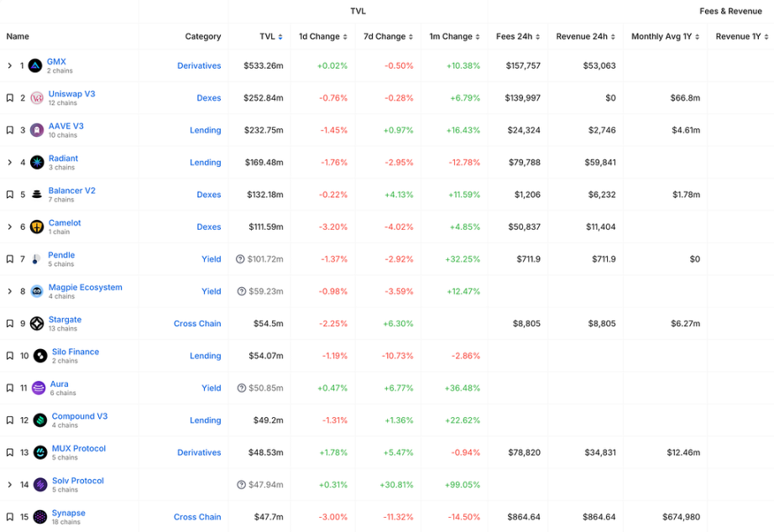This screenshot has width=774, height=532.
Task: Expand the GMX row chevron
Action: 10,65
